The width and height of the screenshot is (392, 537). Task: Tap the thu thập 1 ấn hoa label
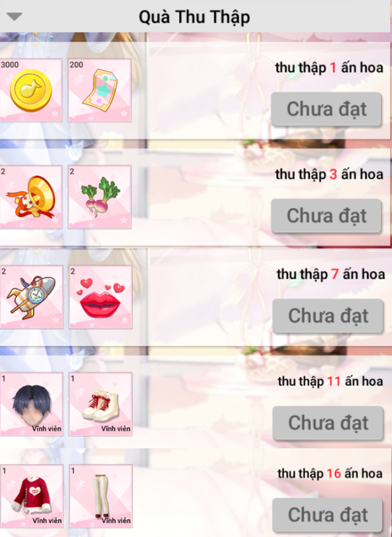329,68
